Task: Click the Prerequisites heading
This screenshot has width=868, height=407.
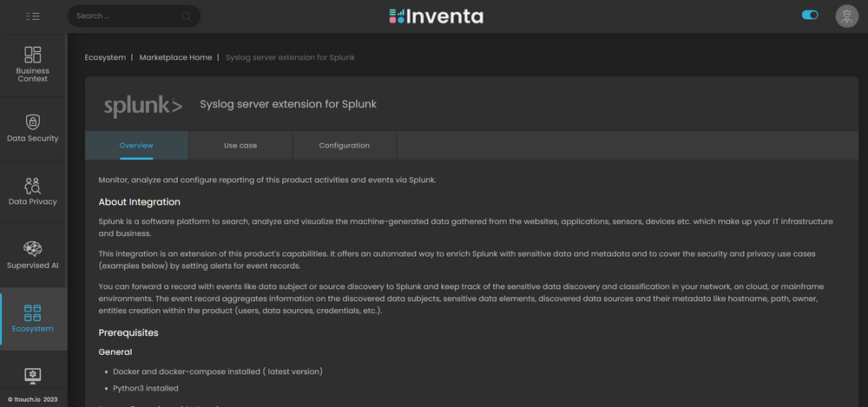Action: point(128,332)
